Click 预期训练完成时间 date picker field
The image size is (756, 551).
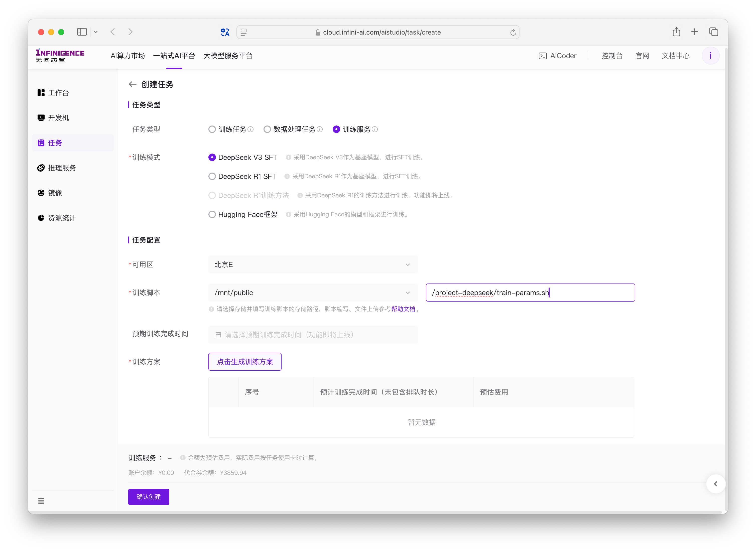[x=313, y=335]
